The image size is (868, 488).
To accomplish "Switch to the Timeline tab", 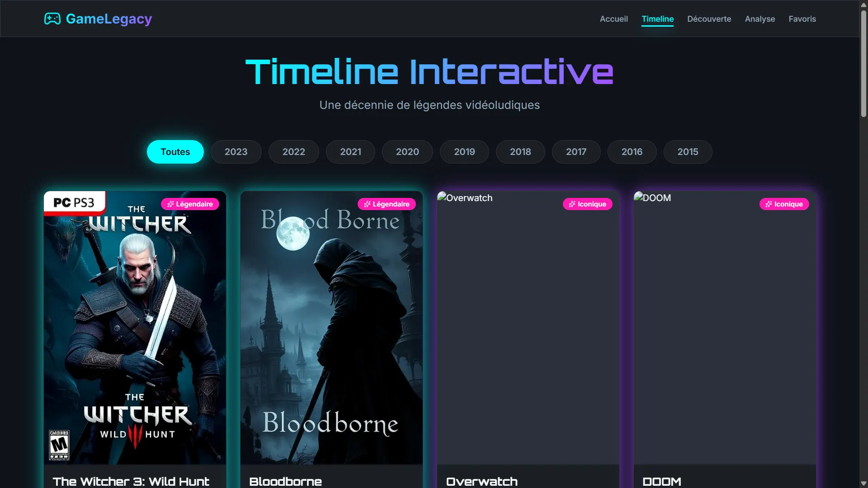I will [657, 19].
